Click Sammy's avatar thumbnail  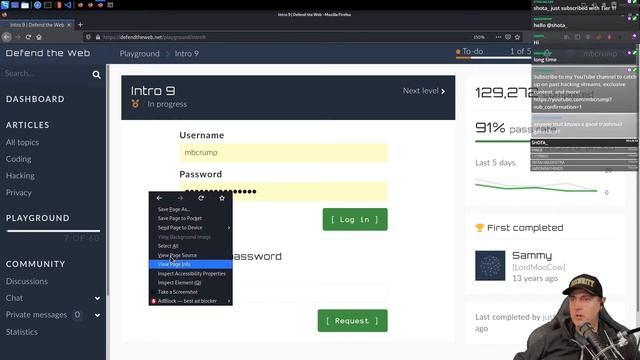pos(490,266)
